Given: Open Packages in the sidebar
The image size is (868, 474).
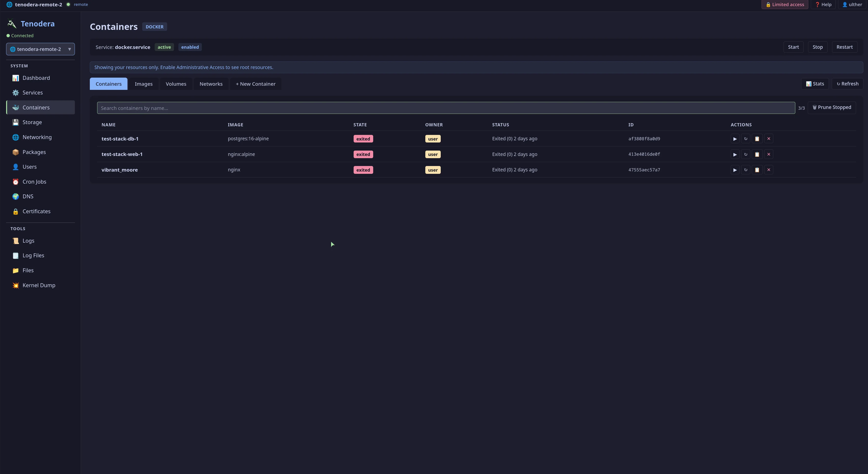Looking at the screenshot, I should tap(40, 152).
